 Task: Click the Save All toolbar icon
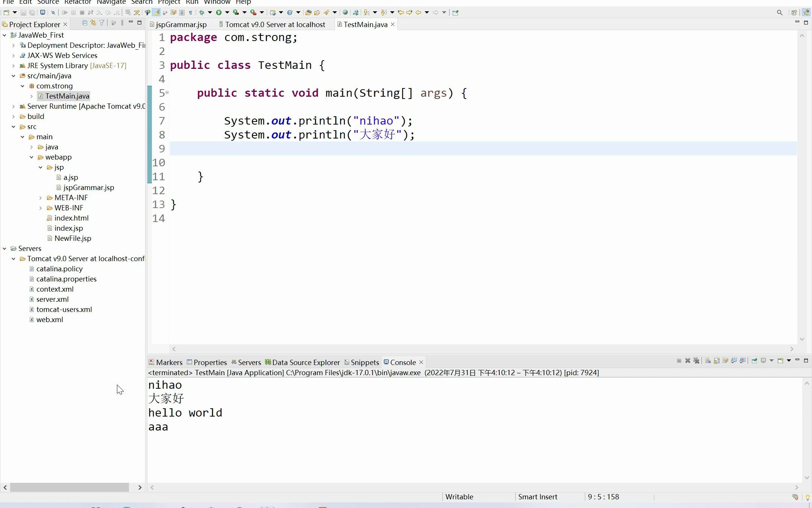32,12
